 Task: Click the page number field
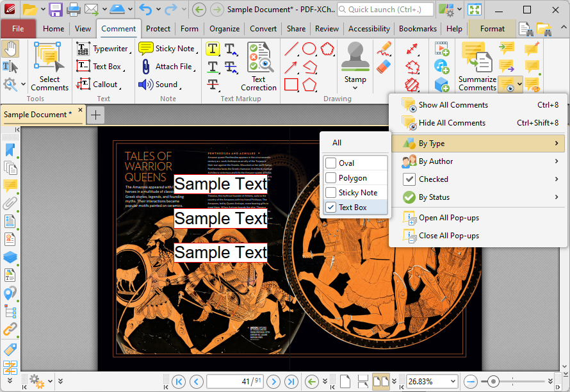pos(235,382)
